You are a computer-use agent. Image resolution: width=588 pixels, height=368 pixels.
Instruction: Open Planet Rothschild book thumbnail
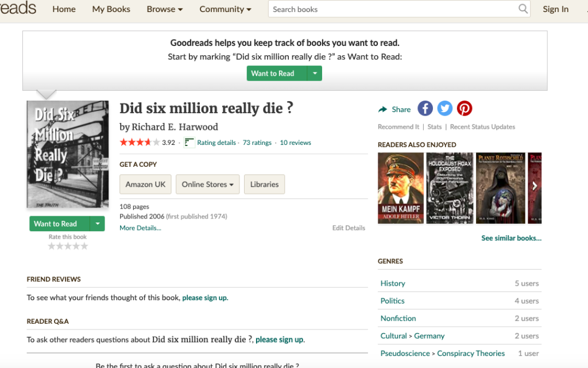coord(500,188)
